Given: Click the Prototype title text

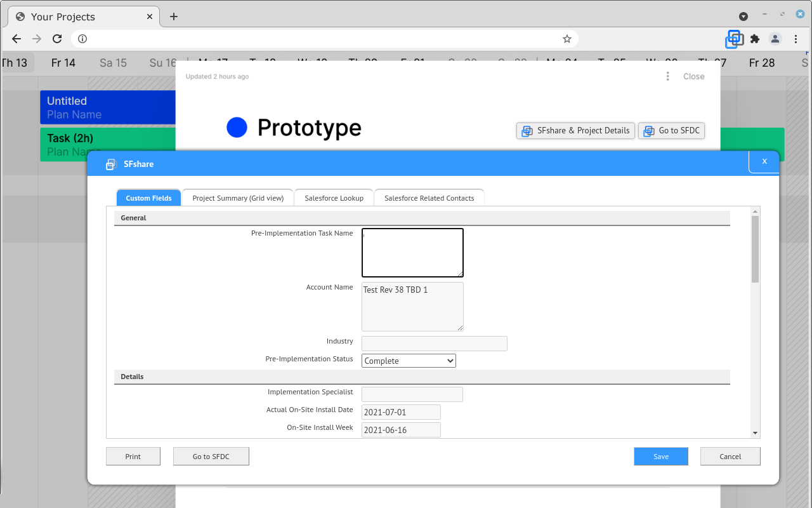Looking at the screenshot, I should point(310,128).
